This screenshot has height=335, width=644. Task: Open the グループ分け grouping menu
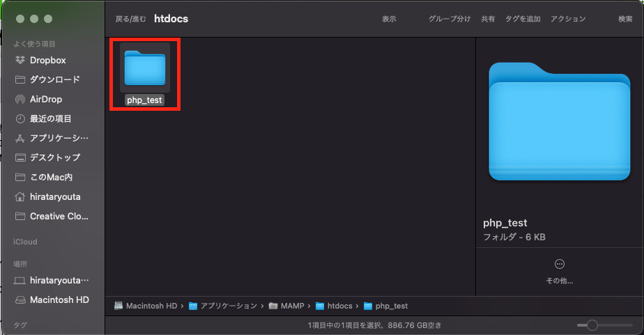[450, 19]
